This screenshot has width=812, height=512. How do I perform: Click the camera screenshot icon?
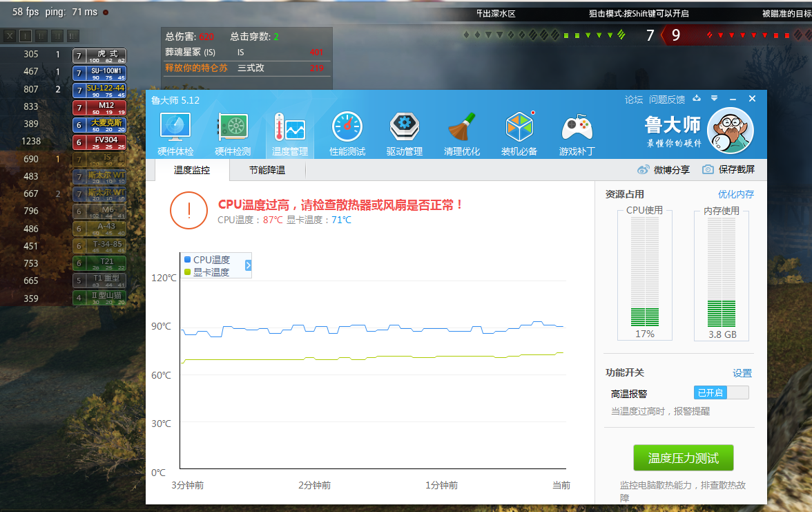[x=708, y=169]
